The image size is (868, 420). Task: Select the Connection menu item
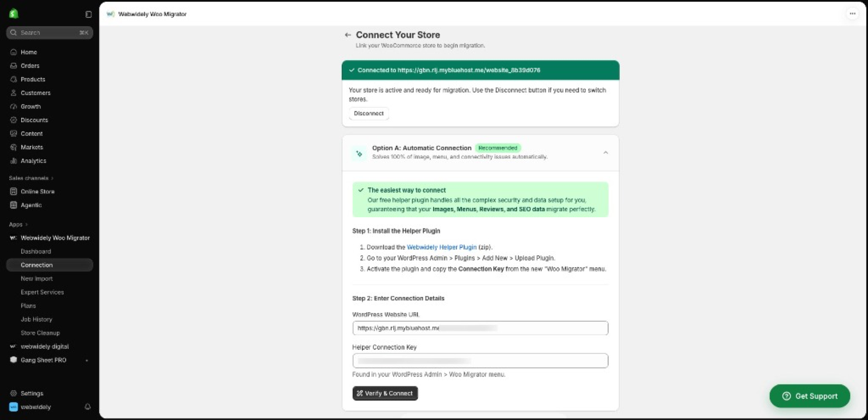coord(50,265)
